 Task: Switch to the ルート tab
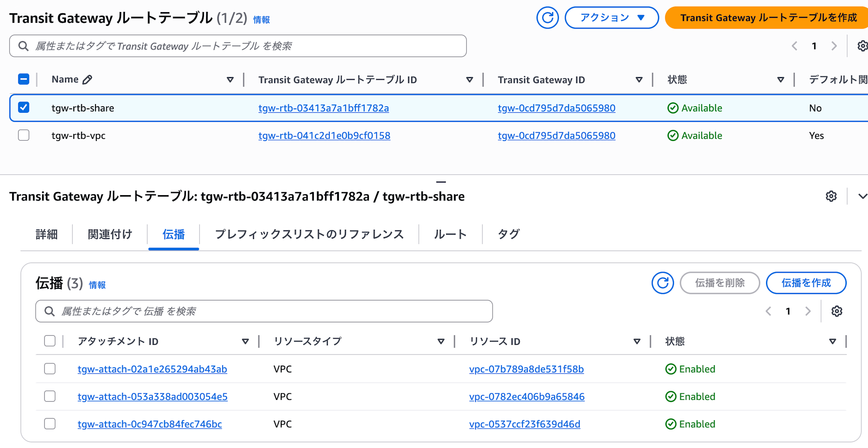tap(450, 235)
